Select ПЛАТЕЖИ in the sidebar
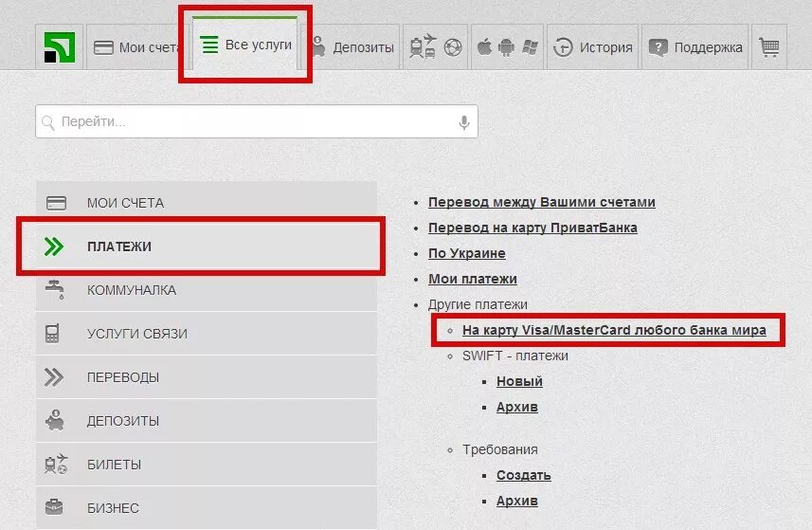 click(x=207, y=247)
